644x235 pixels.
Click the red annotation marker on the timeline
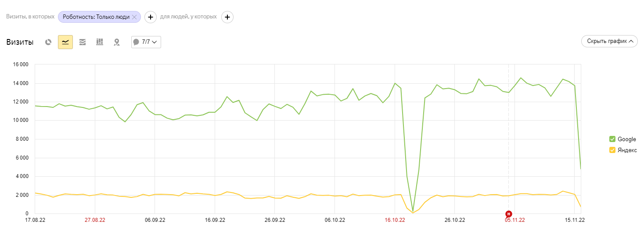click(509, 214)
